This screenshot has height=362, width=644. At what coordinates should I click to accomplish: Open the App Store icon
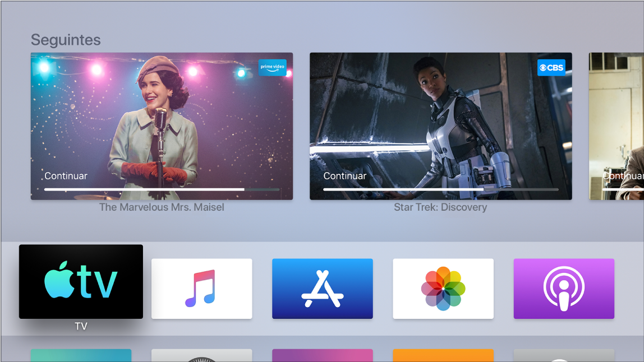tap(323, 289)
